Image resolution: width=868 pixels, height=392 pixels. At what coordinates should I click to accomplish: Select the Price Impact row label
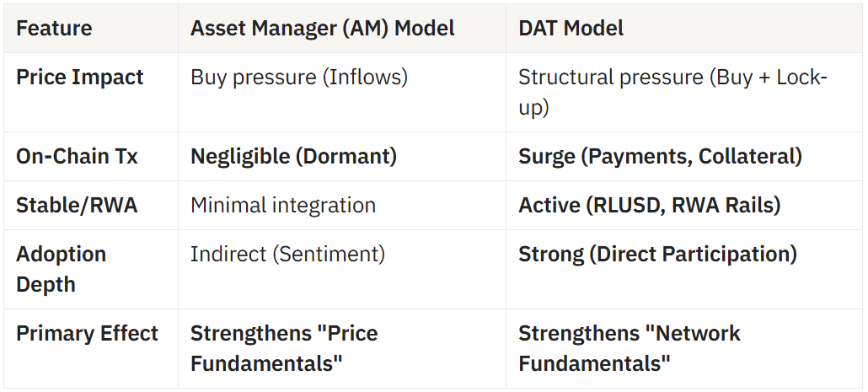80,78
